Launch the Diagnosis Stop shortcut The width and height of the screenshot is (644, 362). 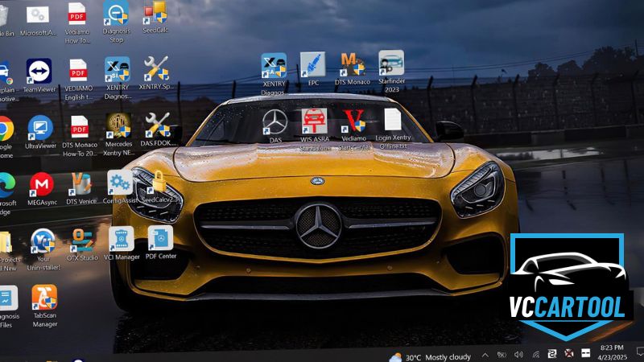[116, 22]
